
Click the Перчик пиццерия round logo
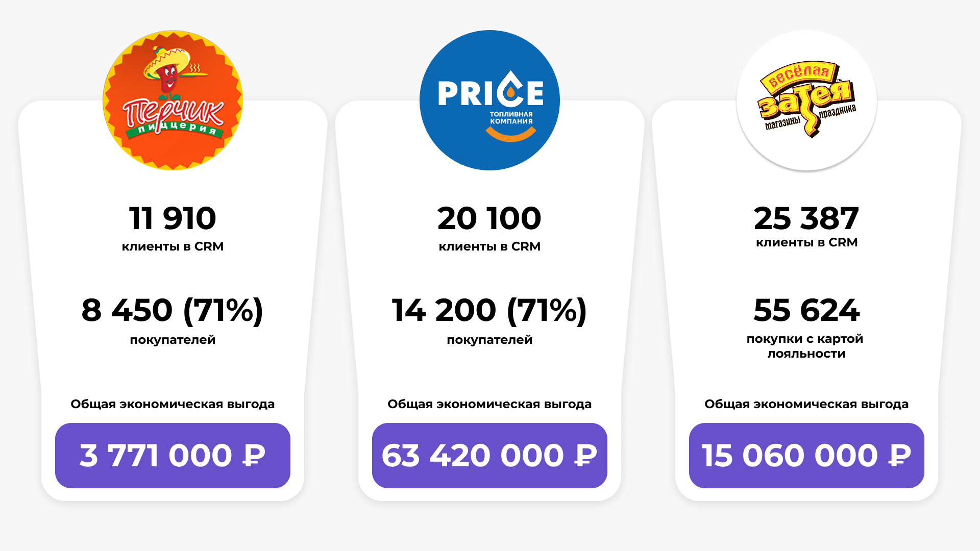pos(173,100)
